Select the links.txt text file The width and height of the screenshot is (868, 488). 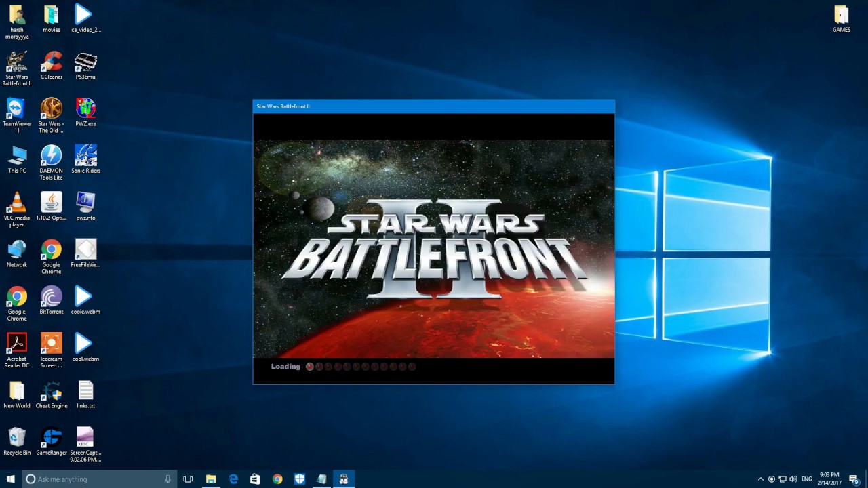click(x=85, y=394)
